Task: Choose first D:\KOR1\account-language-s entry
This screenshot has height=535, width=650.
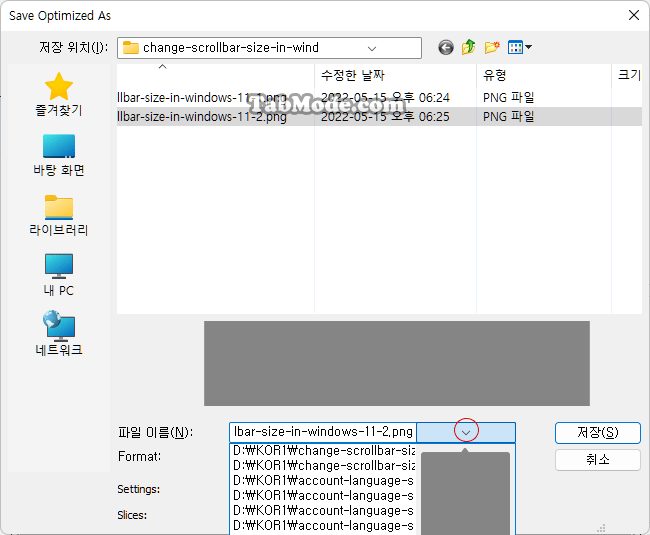Action: point(324,481)
